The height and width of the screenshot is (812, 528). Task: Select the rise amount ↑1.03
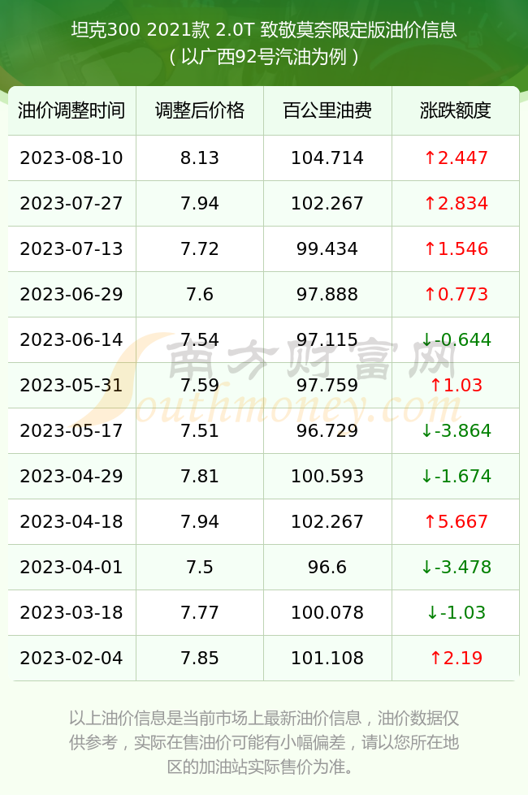[x=456, y=385]
